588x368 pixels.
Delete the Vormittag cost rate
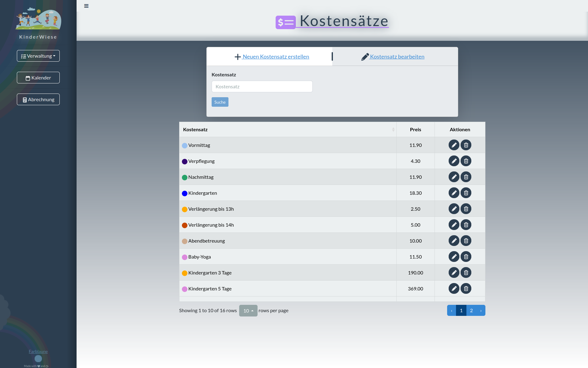466,145
